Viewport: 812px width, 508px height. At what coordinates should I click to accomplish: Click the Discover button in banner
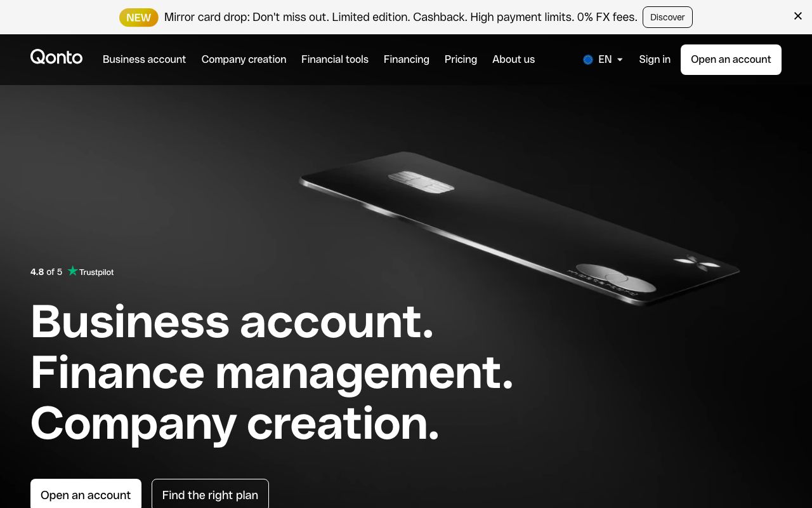pos(667,17)
